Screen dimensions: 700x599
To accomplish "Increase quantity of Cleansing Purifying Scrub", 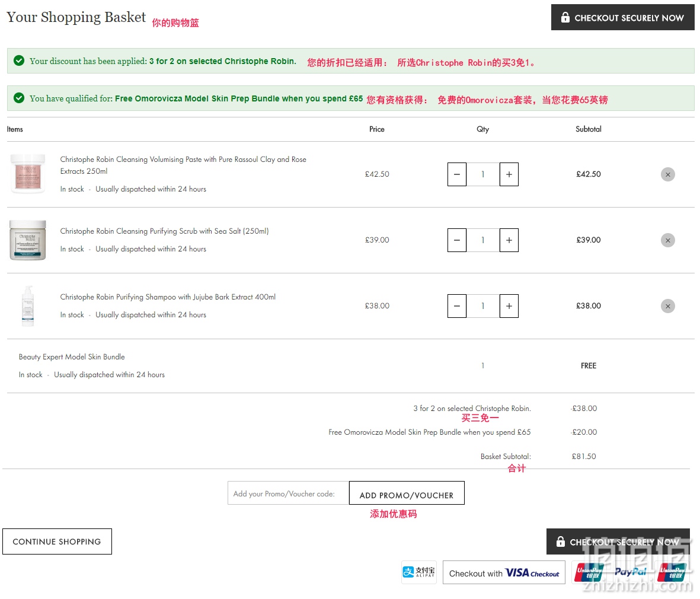I will [509, 240].
